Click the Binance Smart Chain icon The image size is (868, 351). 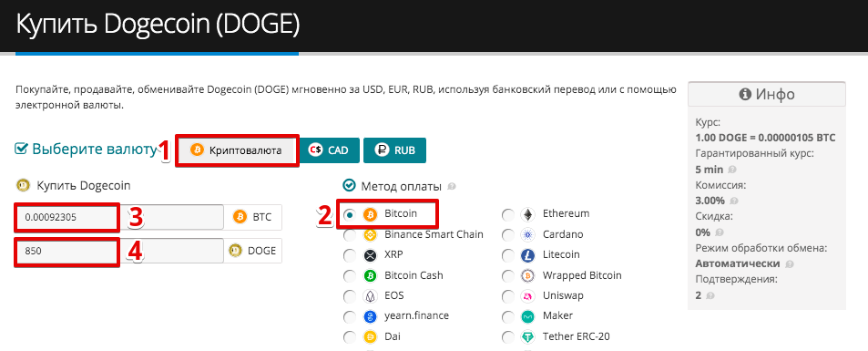[x=370, y=235]
